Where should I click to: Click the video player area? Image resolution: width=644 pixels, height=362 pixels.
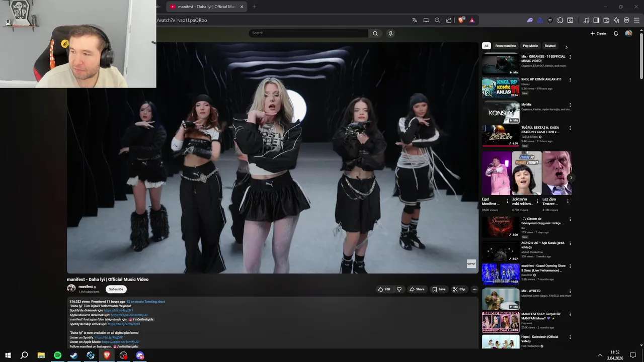(272, 157)
